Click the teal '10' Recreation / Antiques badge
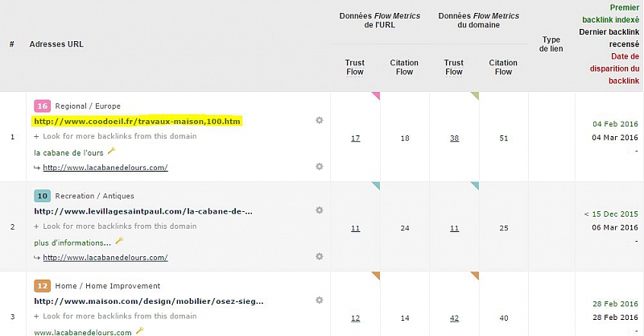The height and width of the screenshot is (336, 644). (42, 196)
